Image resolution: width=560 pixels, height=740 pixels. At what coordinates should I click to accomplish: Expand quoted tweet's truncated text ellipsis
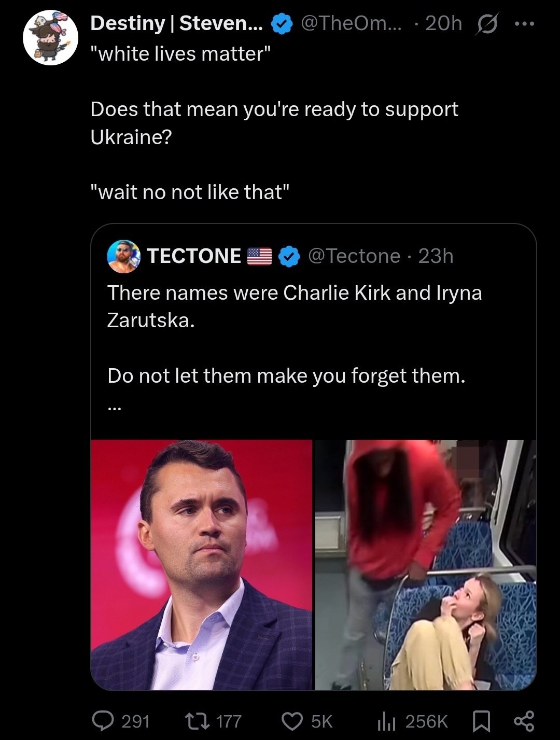[x=115, y=409]
